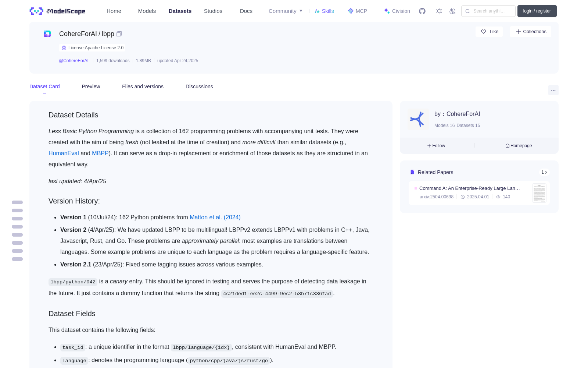This screenshot has width=588, height=368.
Task: Switch to the Discussions tab
Action: point(199,86)
